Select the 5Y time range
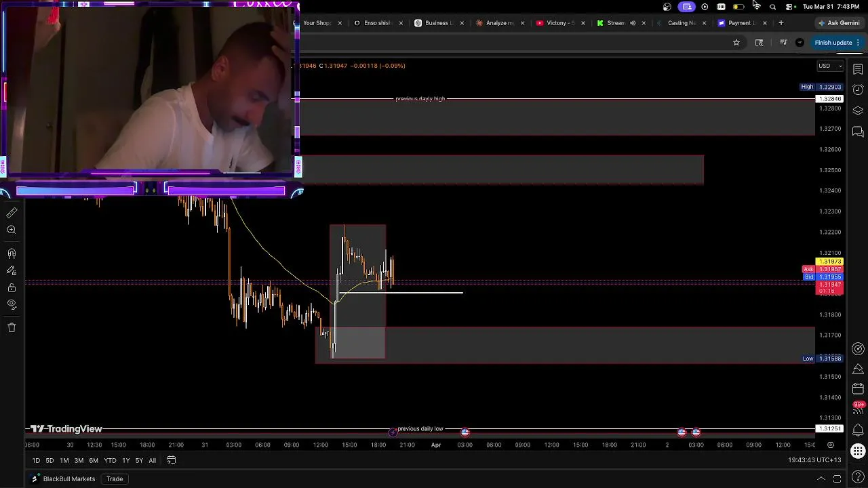868x488 pixels. pos(139,461)
